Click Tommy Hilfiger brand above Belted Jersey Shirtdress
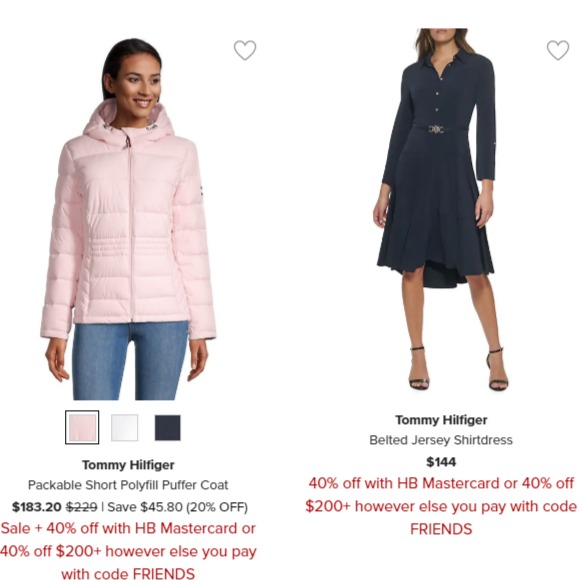 click(441, 420)
